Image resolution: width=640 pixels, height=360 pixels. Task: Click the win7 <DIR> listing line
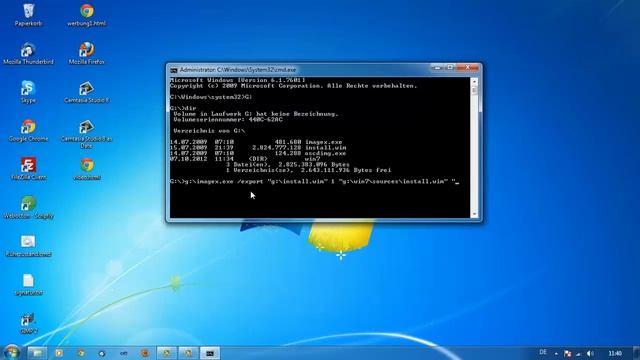click(x=245, y=159)
